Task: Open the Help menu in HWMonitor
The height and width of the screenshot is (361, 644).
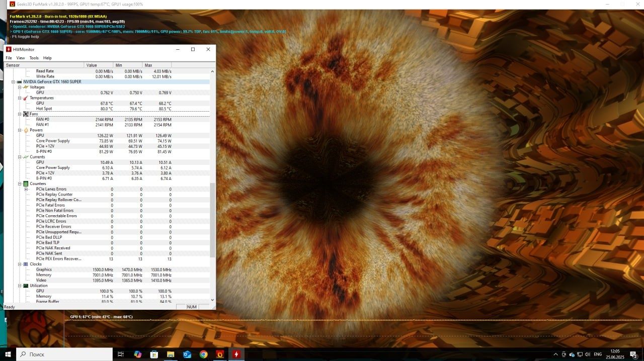Action: (47, 58)
